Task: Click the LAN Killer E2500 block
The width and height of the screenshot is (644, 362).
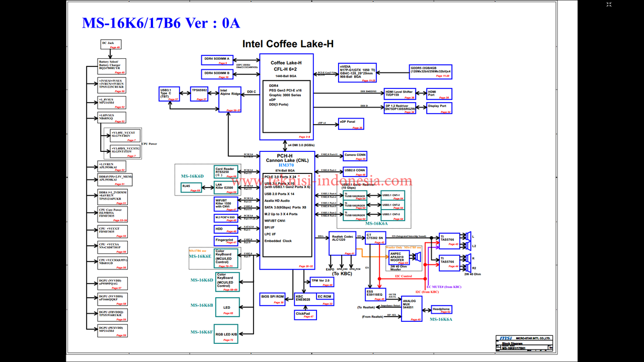Action: pyautogui.click(x=225, y=188)
